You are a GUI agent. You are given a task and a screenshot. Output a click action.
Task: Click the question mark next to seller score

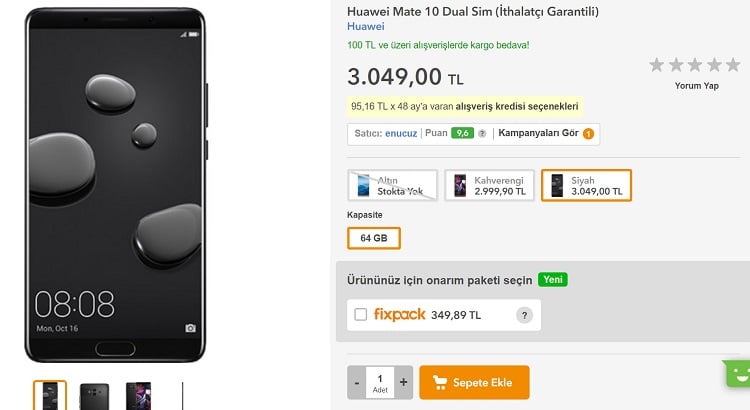pyautogui.click(x=482, y=133)
